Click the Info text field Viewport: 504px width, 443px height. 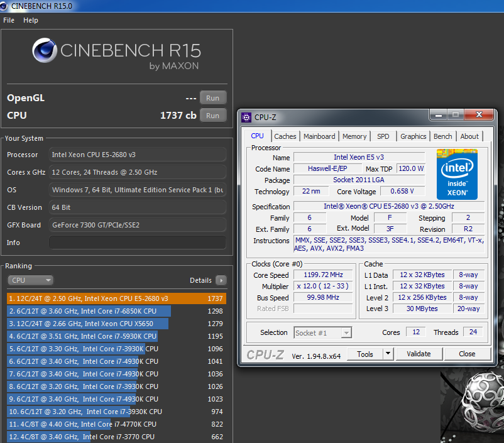(x=137, y=243)
